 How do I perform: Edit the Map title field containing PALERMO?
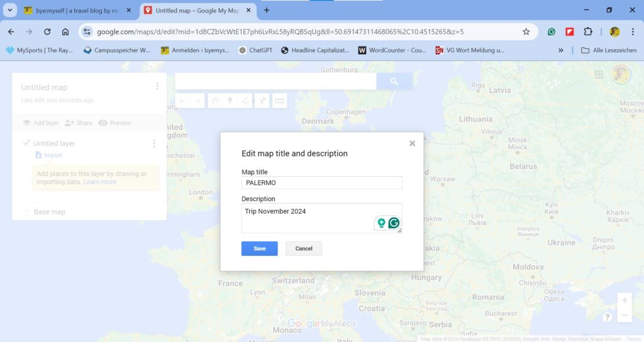(x=321, y=183)
